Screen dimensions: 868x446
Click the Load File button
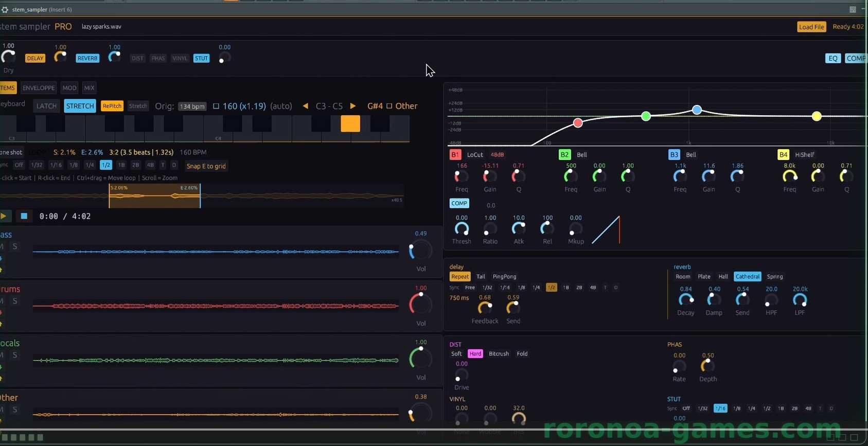tap(811, 27)
